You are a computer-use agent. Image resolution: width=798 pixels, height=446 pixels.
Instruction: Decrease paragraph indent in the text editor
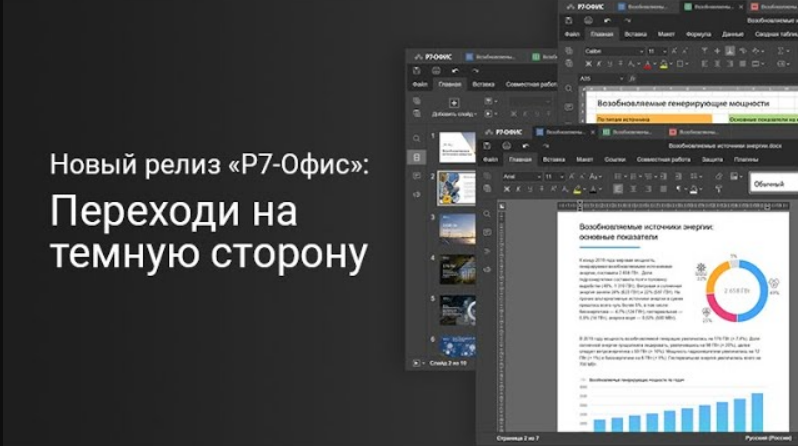pos(663,176)
